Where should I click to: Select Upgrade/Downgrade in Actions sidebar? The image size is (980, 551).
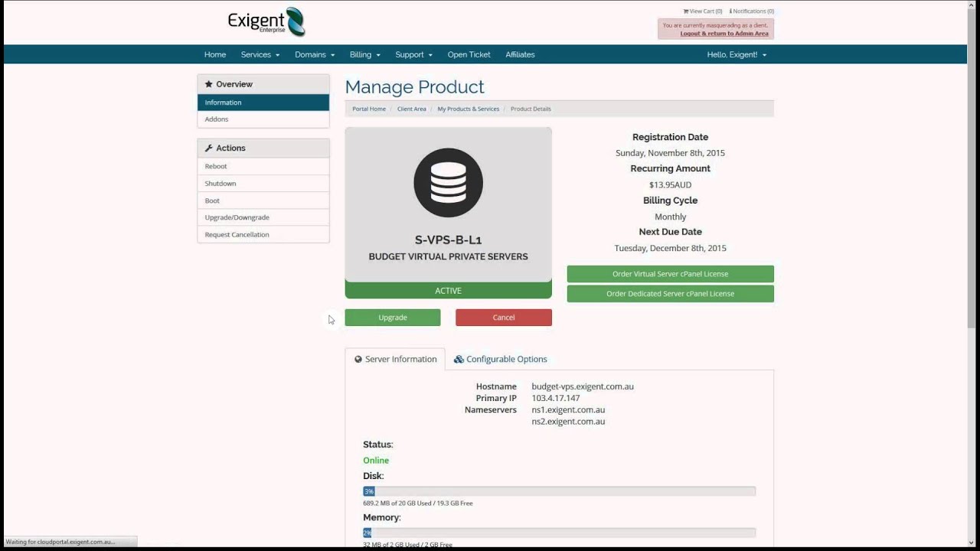pos(263,217)
